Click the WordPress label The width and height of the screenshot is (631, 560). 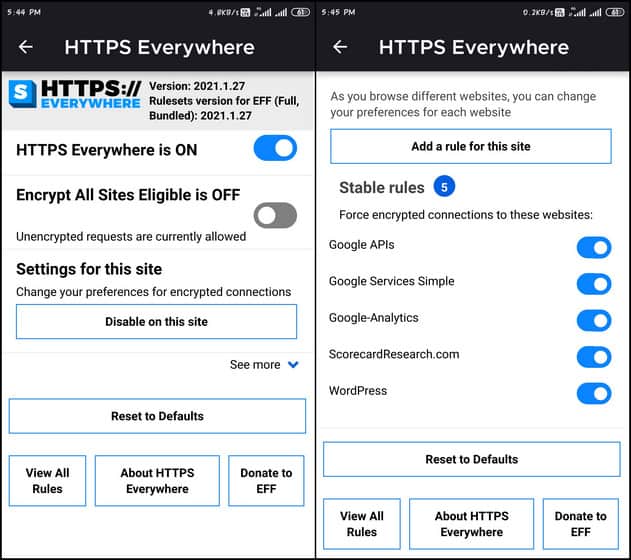pos(358,391)
